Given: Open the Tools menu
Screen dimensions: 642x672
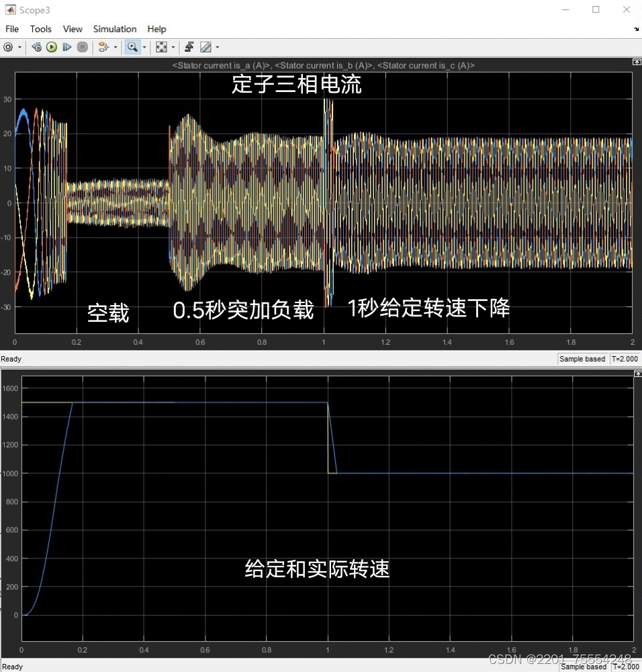Looking at the screenshot, I should point(41,29).
